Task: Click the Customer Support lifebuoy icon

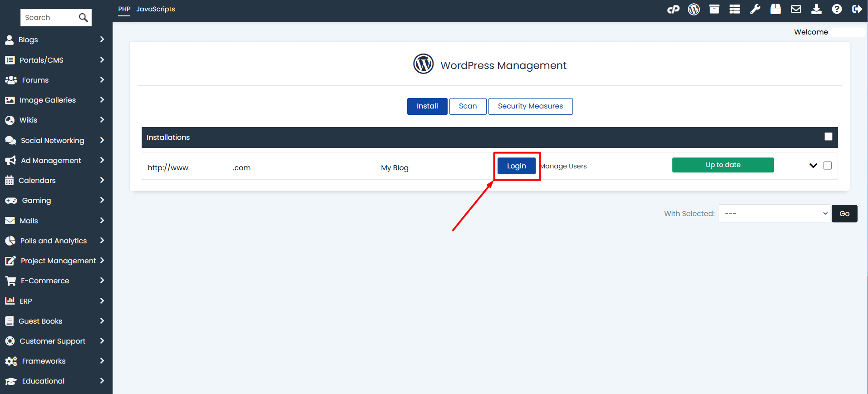Action: coord(10,341)
